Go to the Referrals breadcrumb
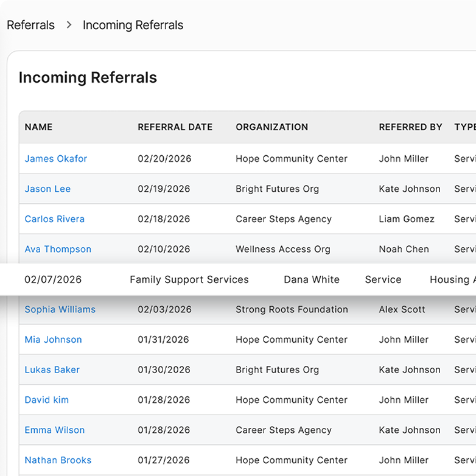This screenshot has height=476, width=476. tap(30, 25)
